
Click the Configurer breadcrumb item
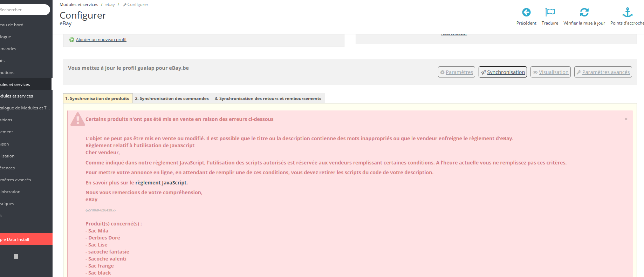pyautogui.click(x=136, y=5)
